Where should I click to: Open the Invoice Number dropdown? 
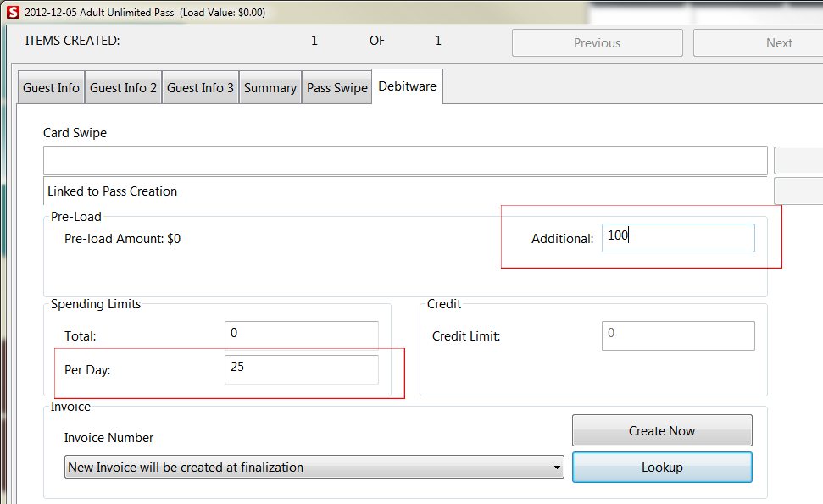coord(557,467)
